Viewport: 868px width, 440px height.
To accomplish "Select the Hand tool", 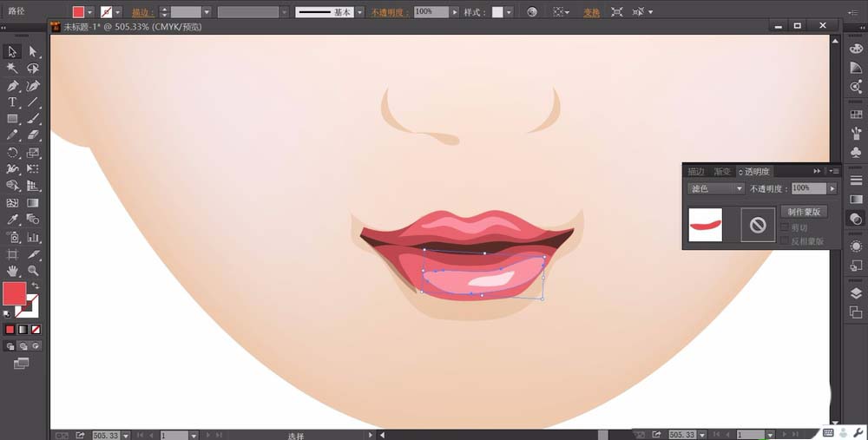I will point(12,271).
